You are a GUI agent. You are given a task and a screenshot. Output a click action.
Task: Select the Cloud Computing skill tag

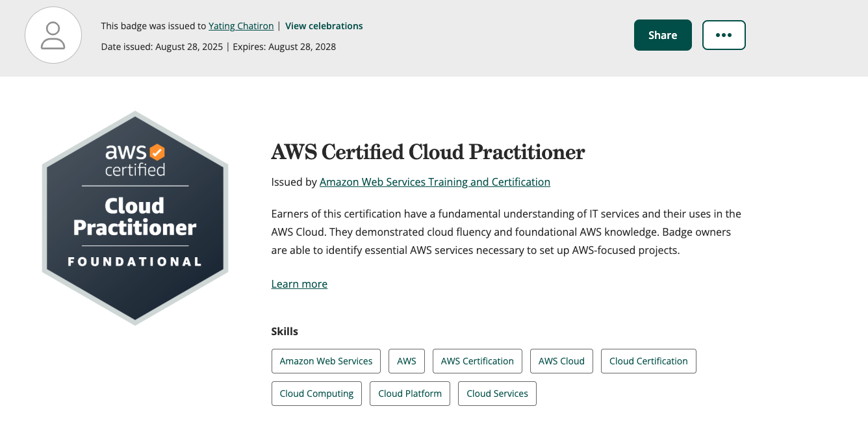coord(316,394)
